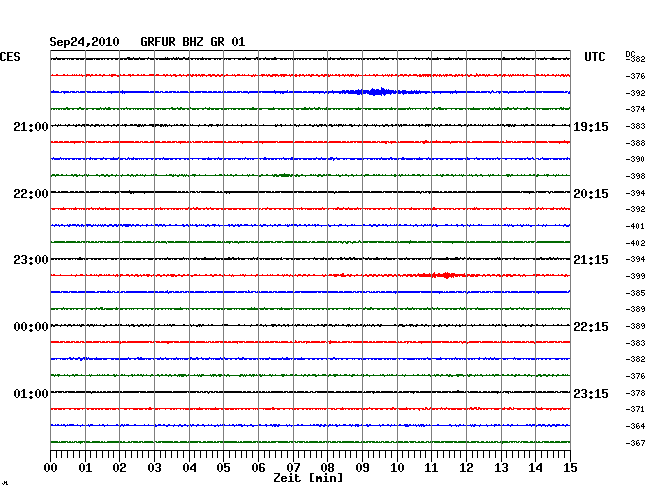Click the 11 minute axis label
The height and width of the screenshot is (494, 650).
point(431,467)
